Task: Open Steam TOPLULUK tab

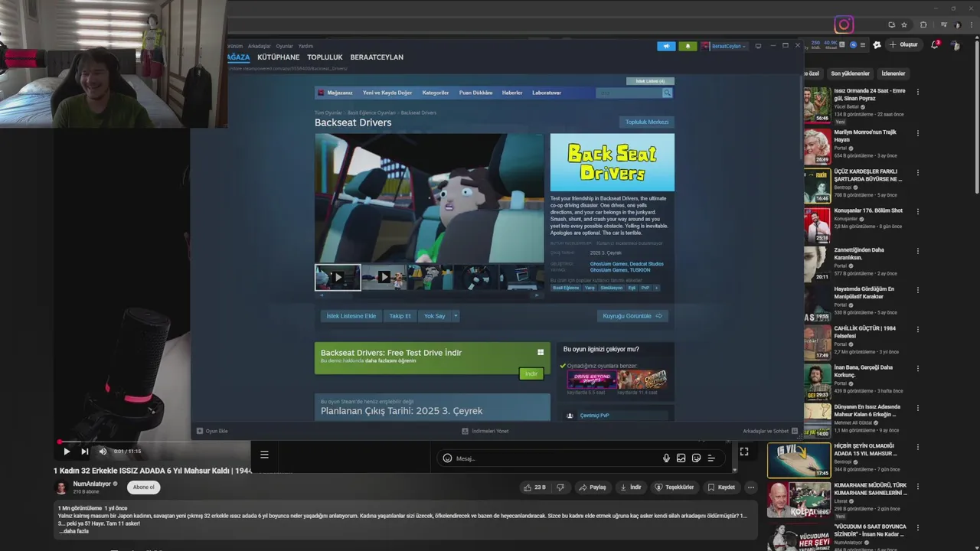Action: [x=325, y=57]
